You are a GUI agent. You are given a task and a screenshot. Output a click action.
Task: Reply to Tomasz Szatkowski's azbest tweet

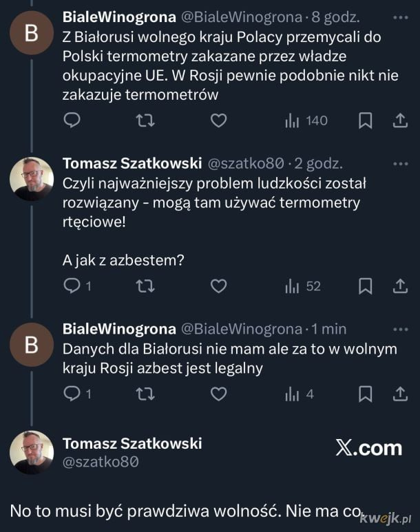point(73,285)
